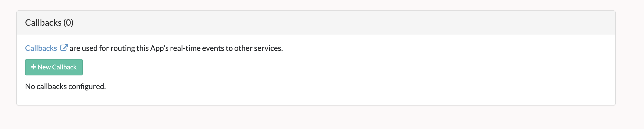Click "this App's" in the description
The height and width of the screenshot is (129, 644).
point(153,48)
